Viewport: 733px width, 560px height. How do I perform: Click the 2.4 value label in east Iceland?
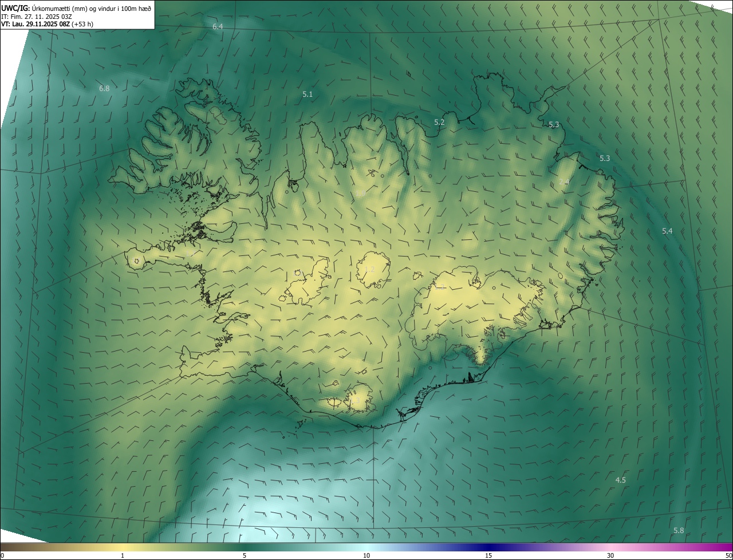[563, 182]
